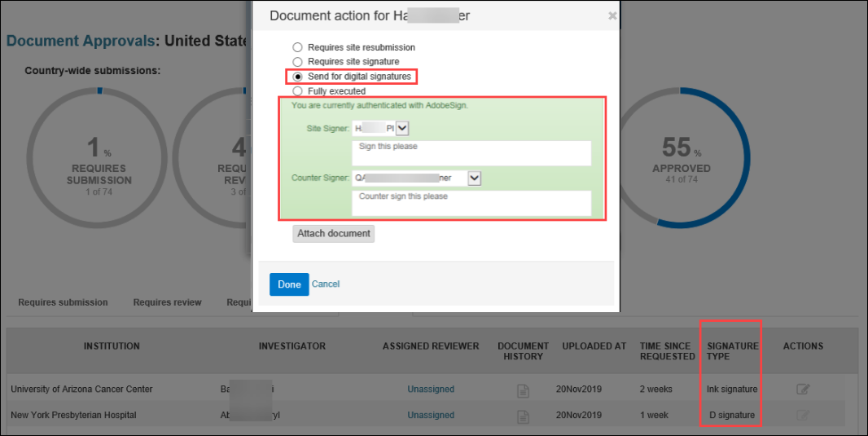Viewport: 868px width, 436px height.
Task: Click the 'Ink signature' cell
Action: [732, 389]
